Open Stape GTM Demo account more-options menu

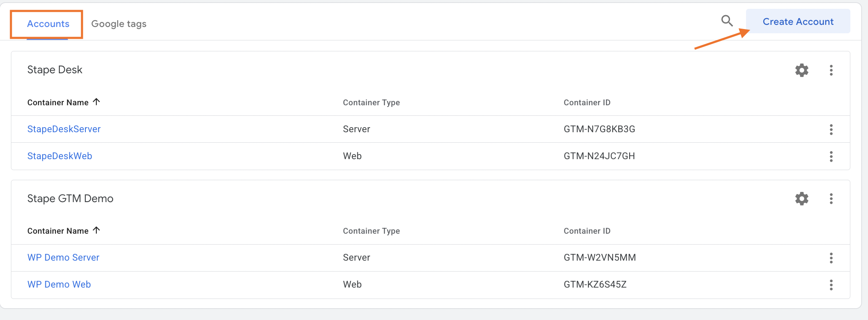point(831,198)
